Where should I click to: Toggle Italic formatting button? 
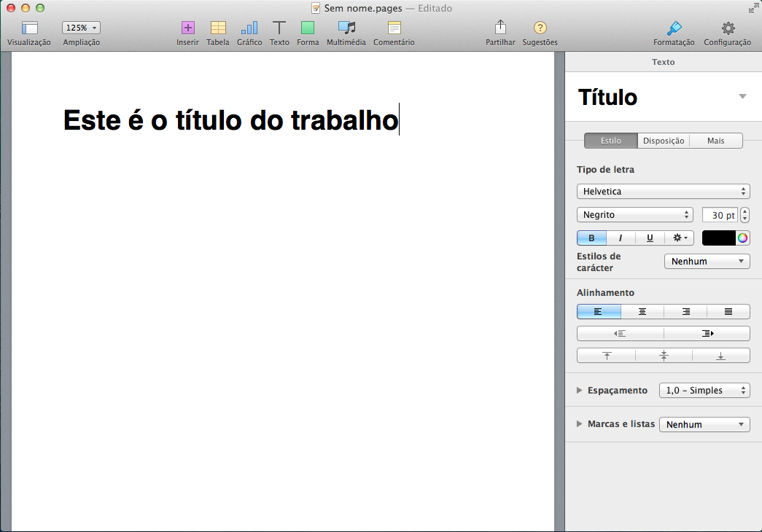[x=620, y=238]
